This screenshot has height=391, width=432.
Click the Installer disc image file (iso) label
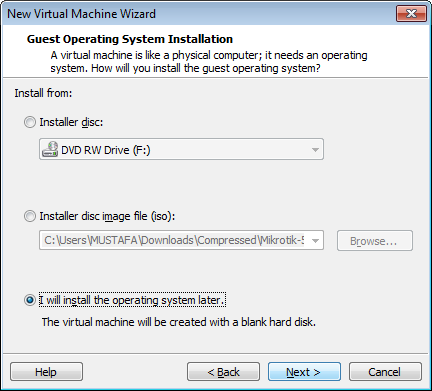107,216
